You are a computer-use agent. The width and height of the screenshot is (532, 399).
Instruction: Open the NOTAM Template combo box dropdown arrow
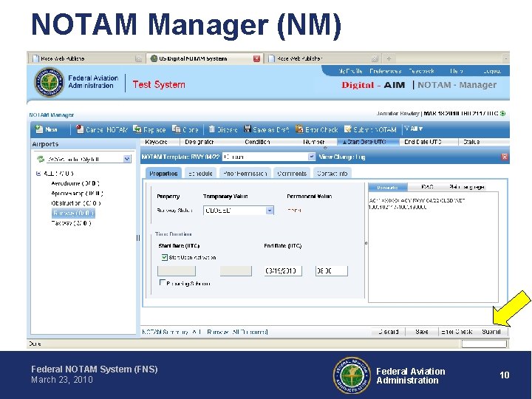312,157
